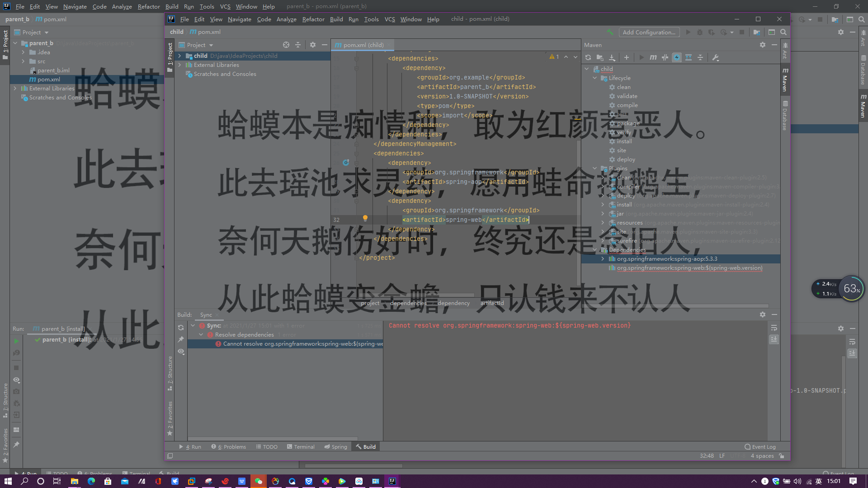Open VCS menu in child window

390,19
